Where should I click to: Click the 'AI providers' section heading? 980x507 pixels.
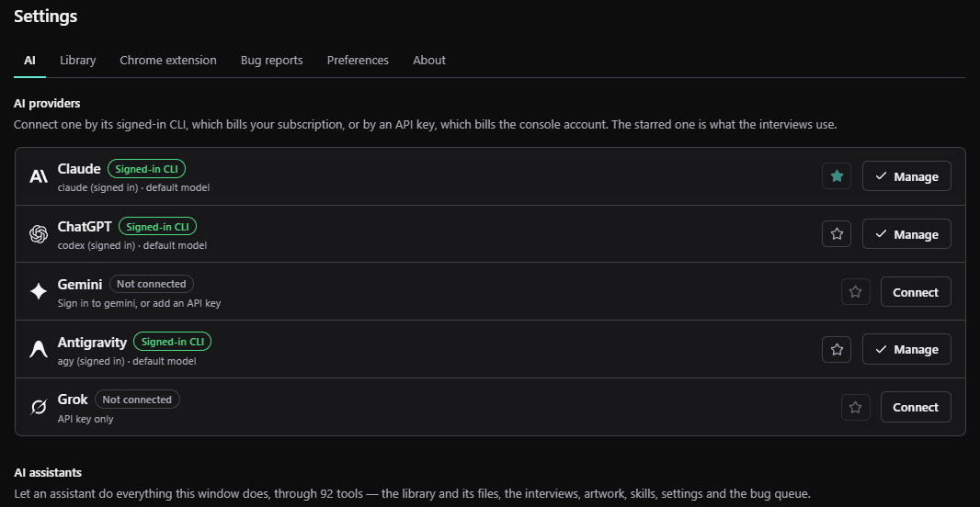47,103
